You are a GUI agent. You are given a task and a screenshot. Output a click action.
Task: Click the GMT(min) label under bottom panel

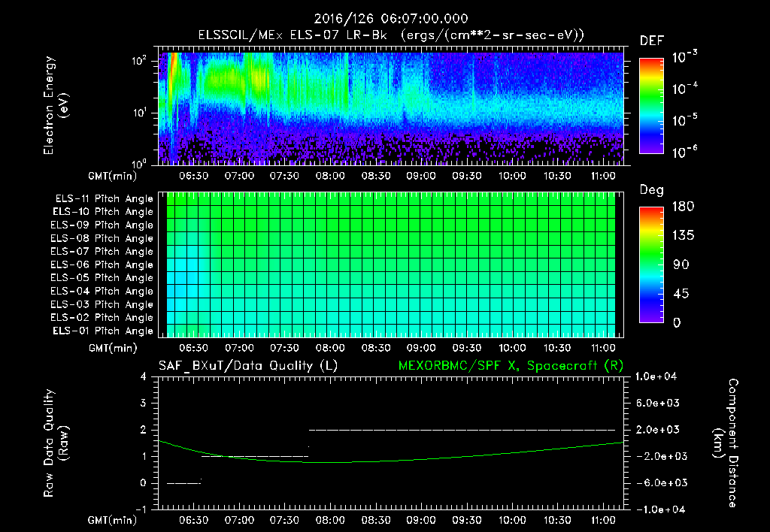(x=113, y=521)
